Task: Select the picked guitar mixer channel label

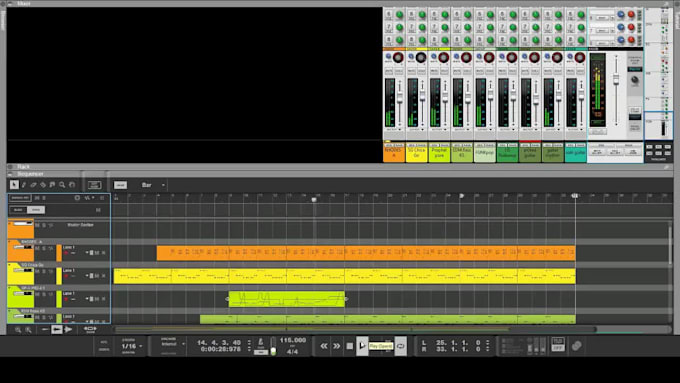Action: point(530,153)
